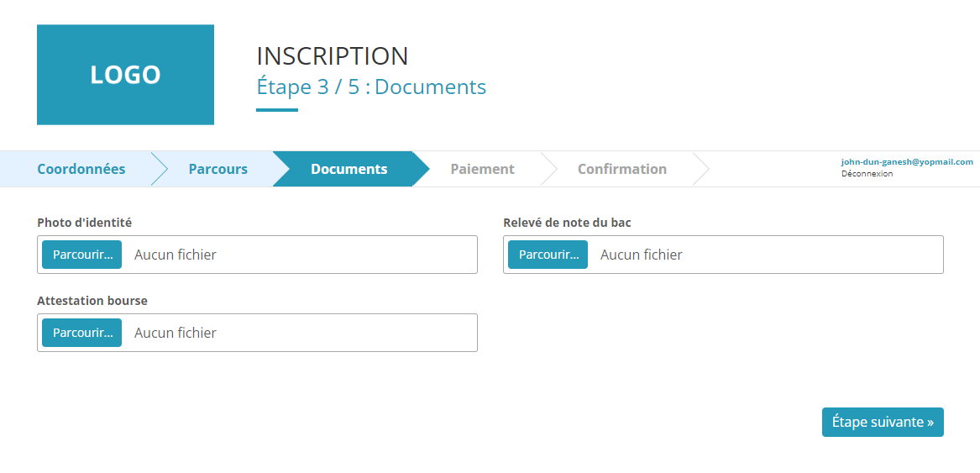This screenshot has width=980, height=473.
Task: Browse a file for Photo d'identité
Action: [81, 255]
